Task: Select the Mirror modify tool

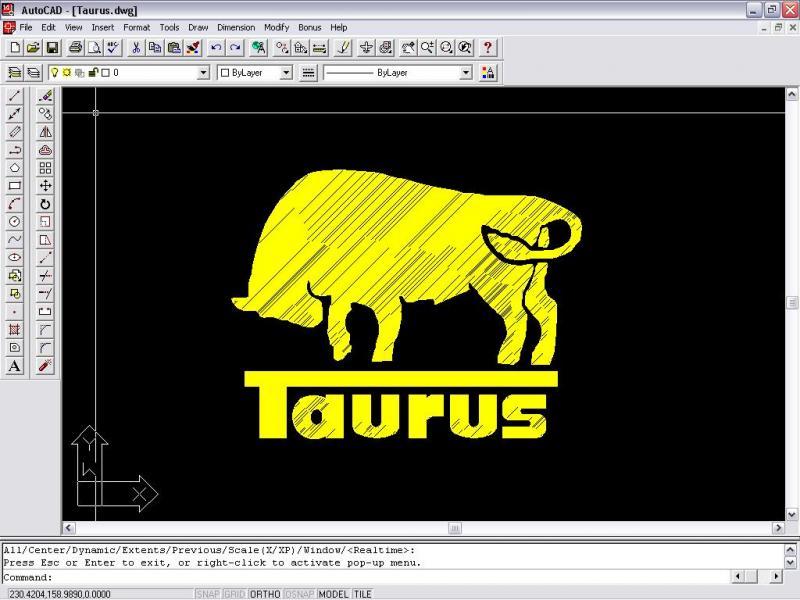Action: (46, 132)
